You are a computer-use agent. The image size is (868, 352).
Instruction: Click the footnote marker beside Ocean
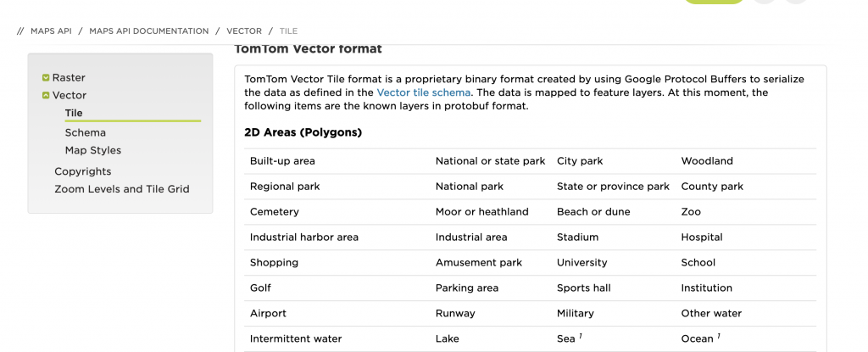719,337
